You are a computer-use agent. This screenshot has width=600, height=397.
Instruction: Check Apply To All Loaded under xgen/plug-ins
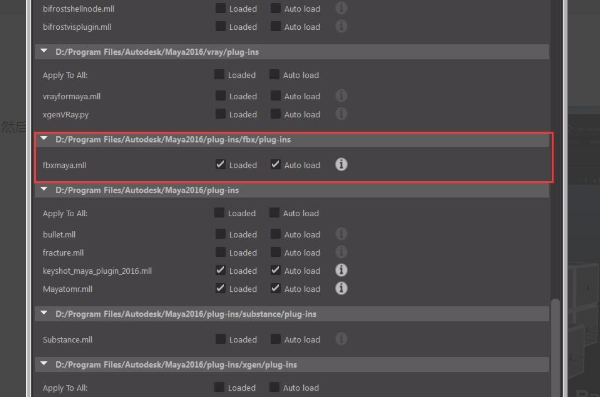tap(219, 387)
